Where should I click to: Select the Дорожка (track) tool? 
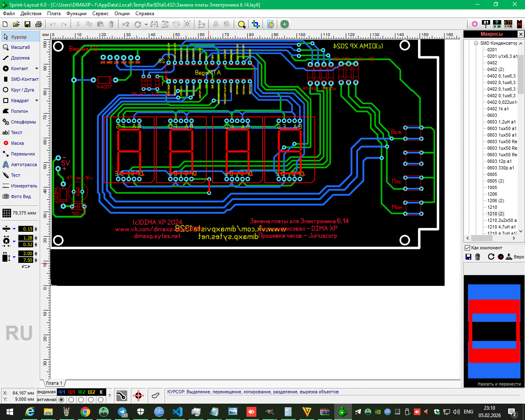20,58
